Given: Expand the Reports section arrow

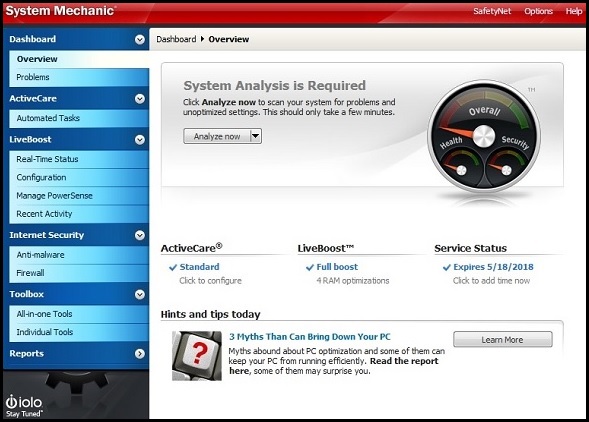Looking at the screenshot, I should point(139,354).
